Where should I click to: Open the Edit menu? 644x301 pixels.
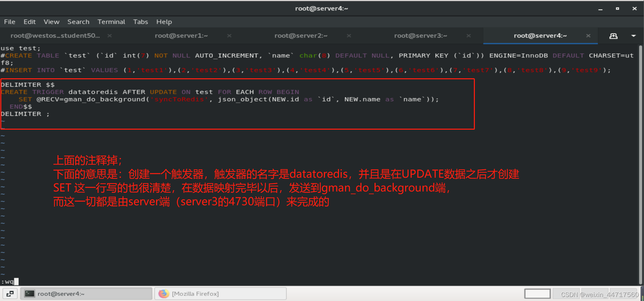30,22
